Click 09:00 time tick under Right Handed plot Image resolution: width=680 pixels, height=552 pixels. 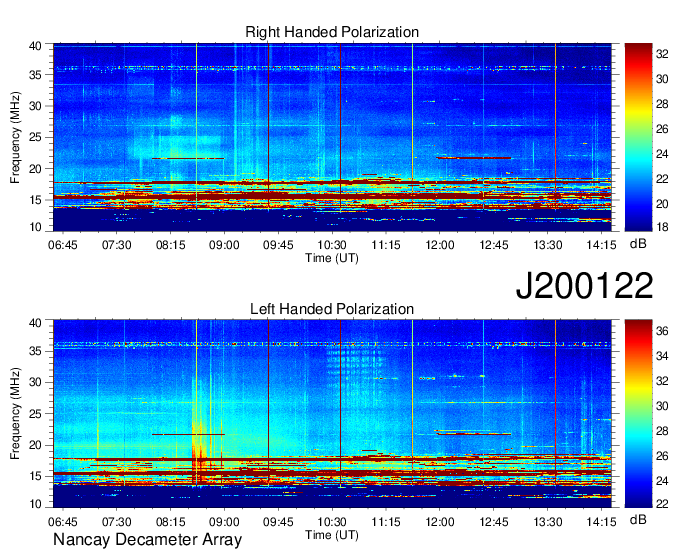pyautogui.click(x=224, y=245)
